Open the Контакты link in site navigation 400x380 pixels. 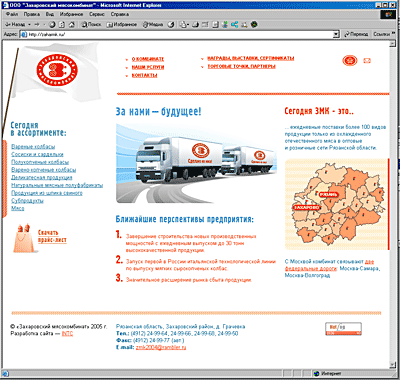point(144,75)
